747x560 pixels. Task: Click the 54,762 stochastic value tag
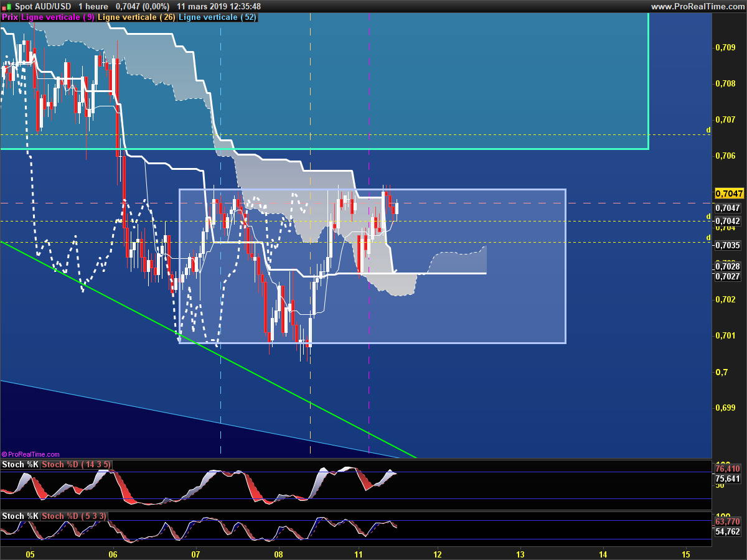pyautogui.click(x=727, y=532)
